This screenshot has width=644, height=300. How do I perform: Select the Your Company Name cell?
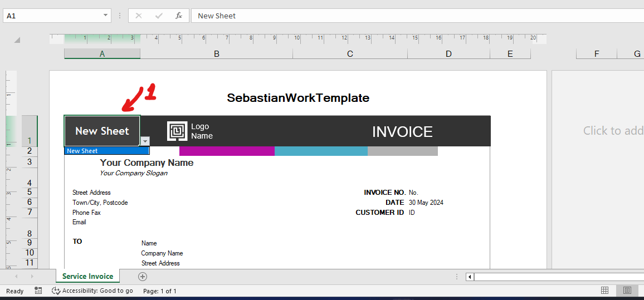point(147,163)
